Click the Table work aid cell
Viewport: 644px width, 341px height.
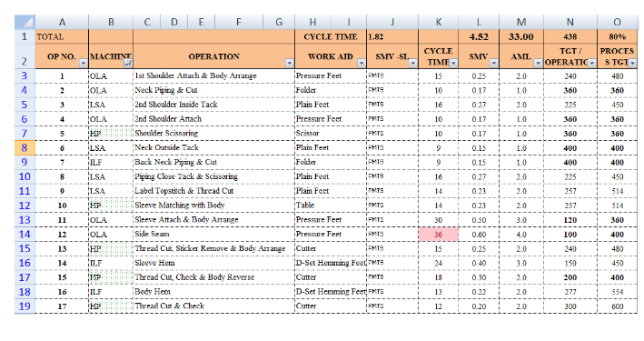click(x=331, y=206)
